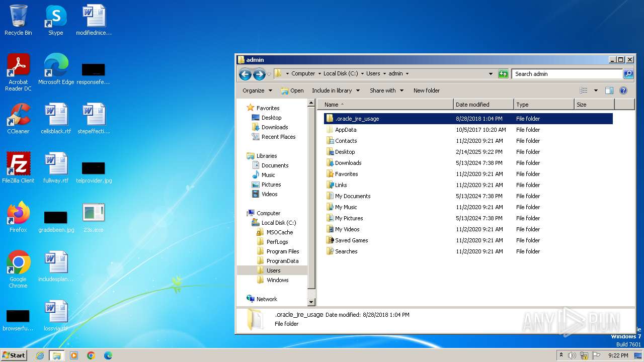Image resolution: width=644 pixels, height=362 pixels.
Task: Select telprovider.jpg desktop file
Action: pyautogui.click(x=94, y=172)
